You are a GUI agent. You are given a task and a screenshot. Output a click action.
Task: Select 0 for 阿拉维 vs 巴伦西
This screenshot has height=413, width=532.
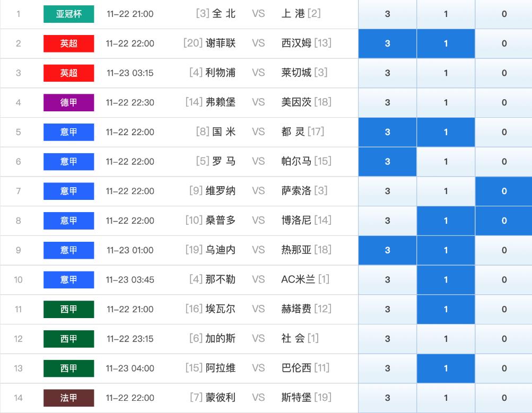(x=504, y=368)
